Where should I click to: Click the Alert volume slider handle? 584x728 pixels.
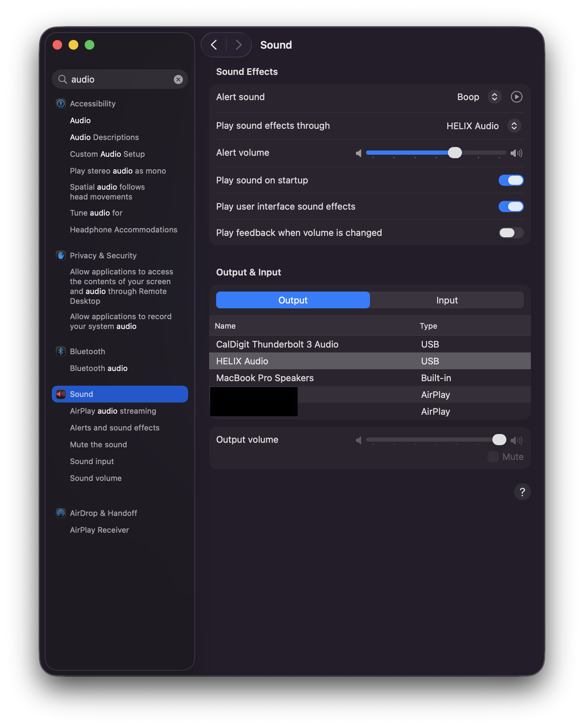455,153
